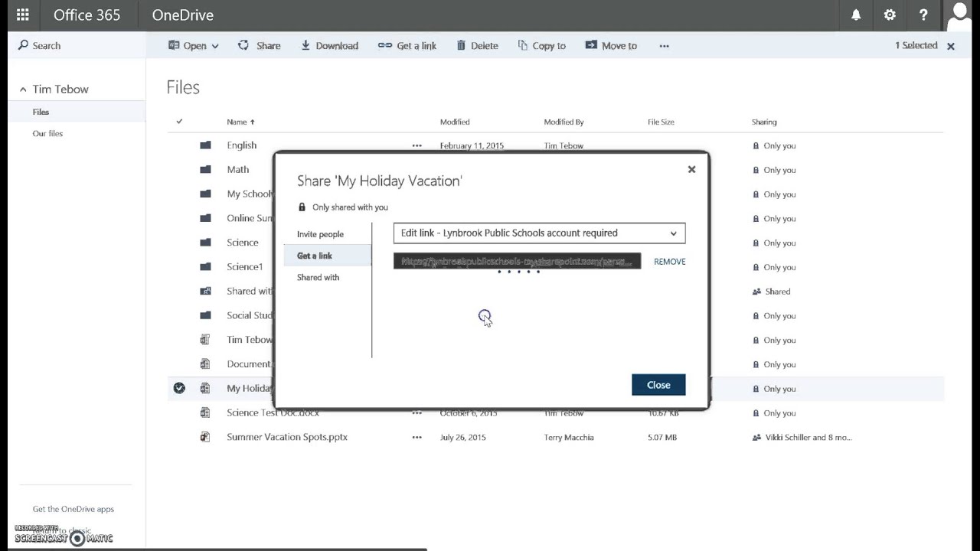
Task: Click the Social Studies folder icon
Action: (x=205, y=315)
